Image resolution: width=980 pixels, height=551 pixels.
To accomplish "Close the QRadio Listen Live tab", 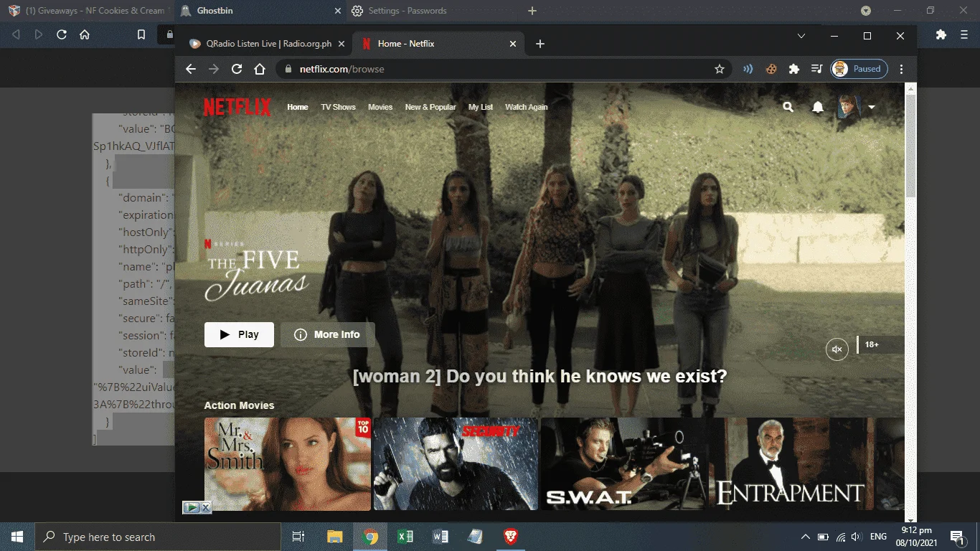I will (341, 44).
